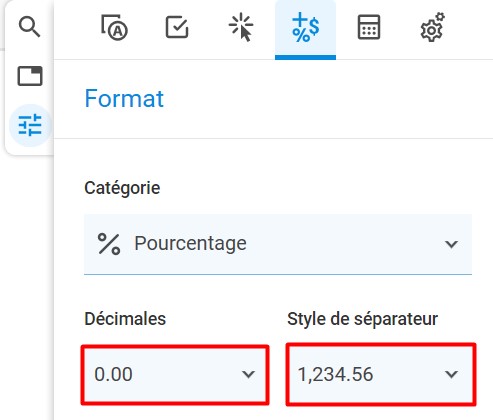Screen dimensions: 493x420
Task: Open the text component tab icon
Action: tap(114, 27)
